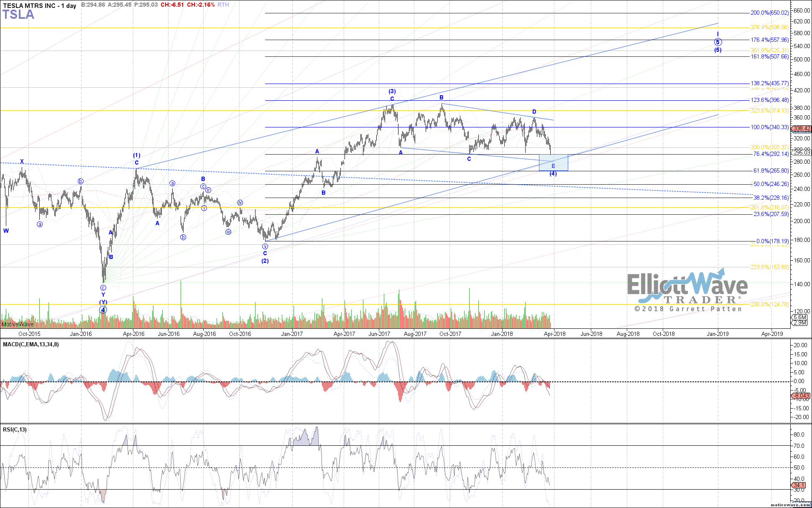This screenshot has height=508, width=812.
Task: Click the 140.00 price axis label
Action: (802, 284)
